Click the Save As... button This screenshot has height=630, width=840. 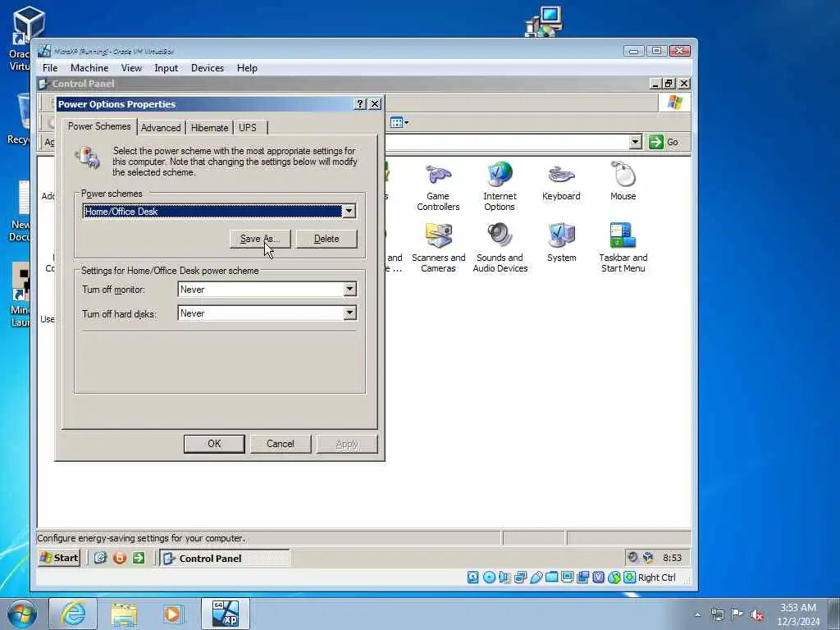pyautogui.click(x=260, y=239)
